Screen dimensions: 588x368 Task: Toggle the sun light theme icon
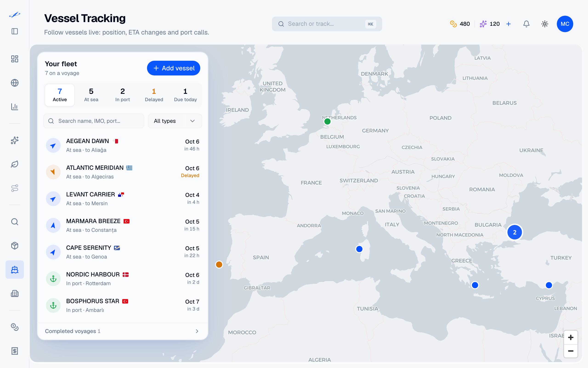545,24
